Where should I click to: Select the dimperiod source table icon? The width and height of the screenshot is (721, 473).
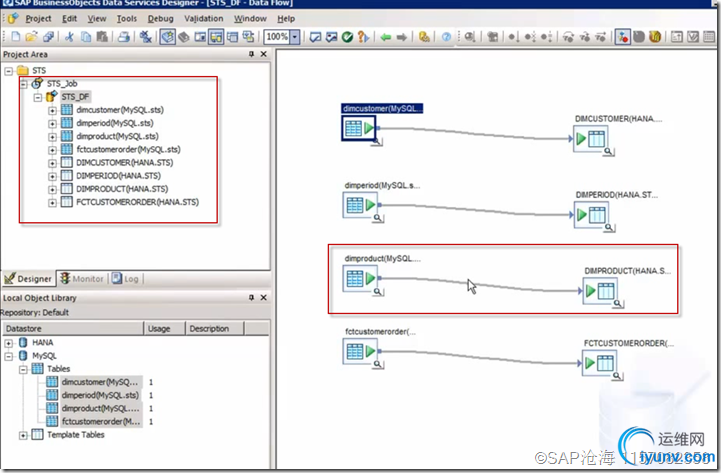(x=360, y=205)
